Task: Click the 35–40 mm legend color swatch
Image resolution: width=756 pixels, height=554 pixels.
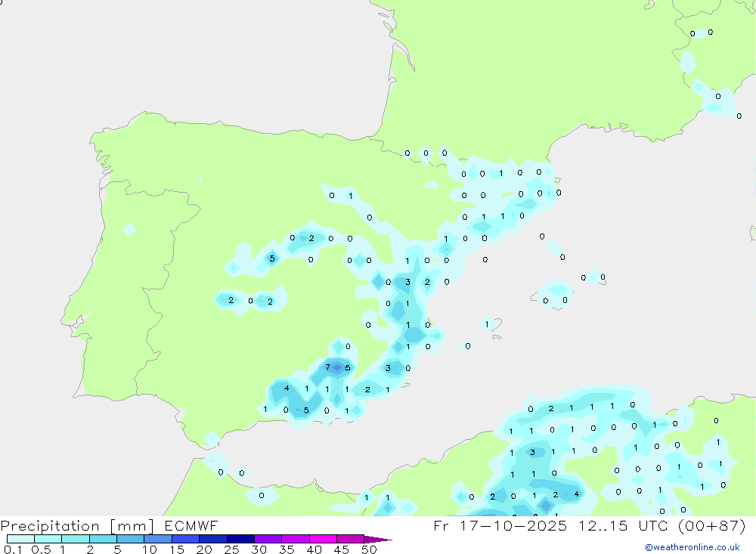Action: click(296, 539)
